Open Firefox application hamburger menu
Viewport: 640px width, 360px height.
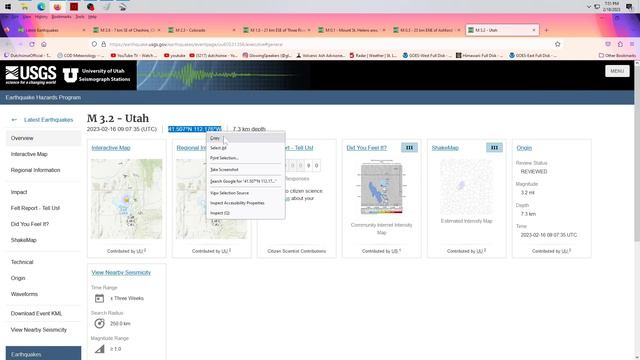(632, 44)
